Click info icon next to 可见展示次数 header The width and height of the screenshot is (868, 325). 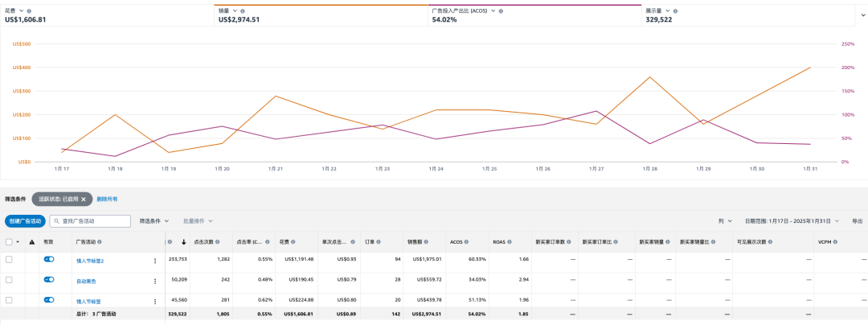tap(769, 242)
